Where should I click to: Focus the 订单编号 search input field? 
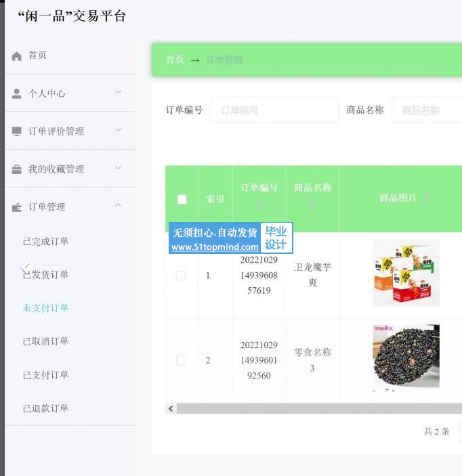275,110
